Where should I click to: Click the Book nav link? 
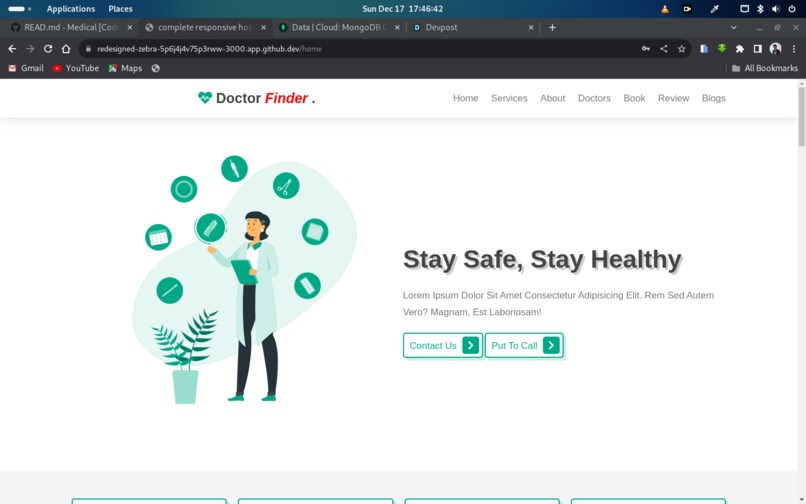tap(634, 98)
